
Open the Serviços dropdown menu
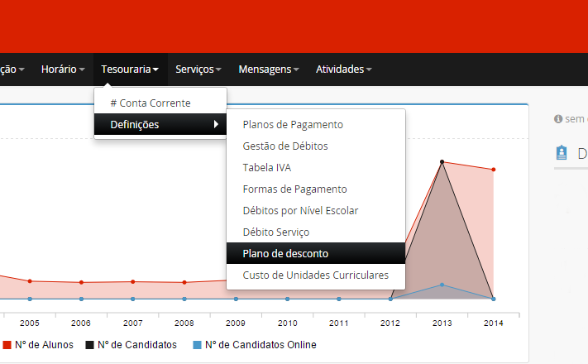(x=198, y=69)
